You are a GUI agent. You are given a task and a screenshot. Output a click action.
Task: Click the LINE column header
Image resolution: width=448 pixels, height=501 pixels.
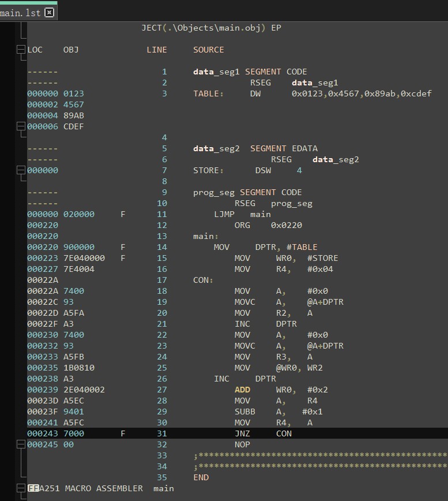[x=157, y=50]
